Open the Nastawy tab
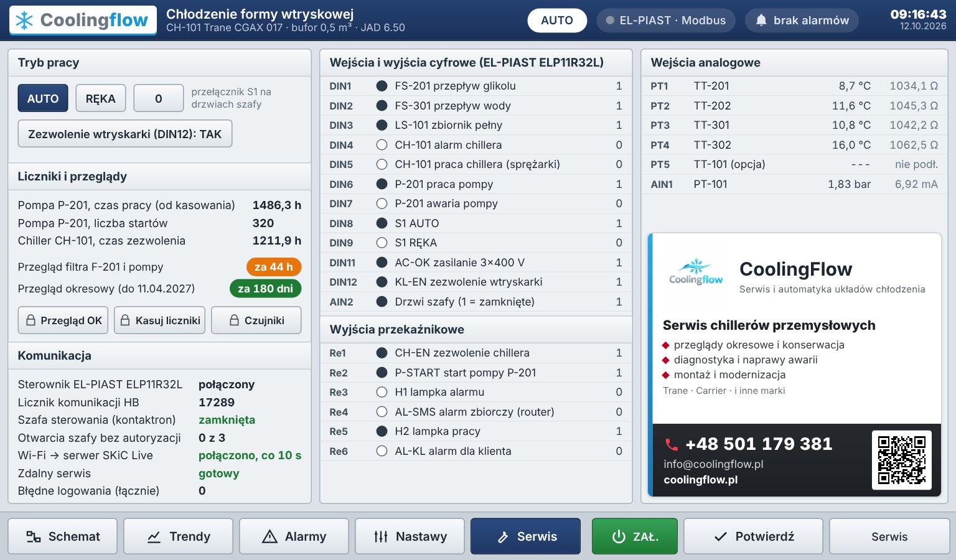Screen dimensions: 956x560 tap(410, 536)
